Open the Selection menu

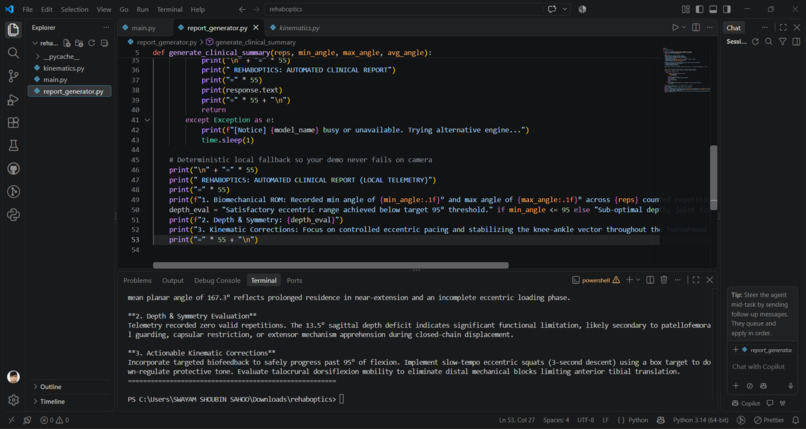75,9
